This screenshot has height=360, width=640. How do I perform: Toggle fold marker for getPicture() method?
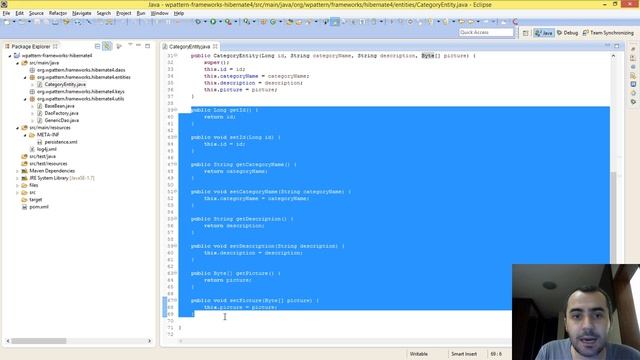[176, 273]
